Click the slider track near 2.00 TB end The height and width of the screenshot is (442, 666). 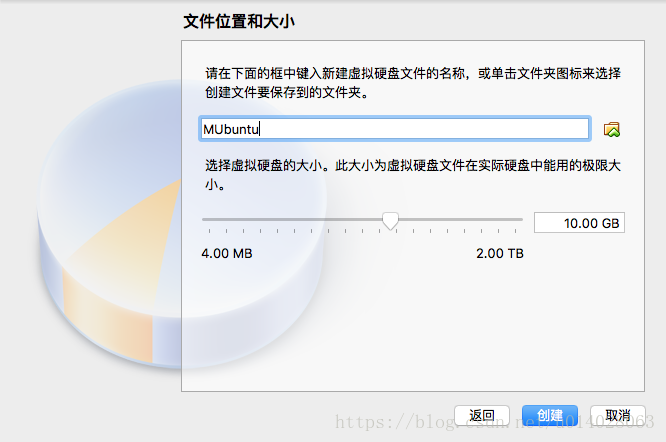pyautogui.click(x=510, y=220)
